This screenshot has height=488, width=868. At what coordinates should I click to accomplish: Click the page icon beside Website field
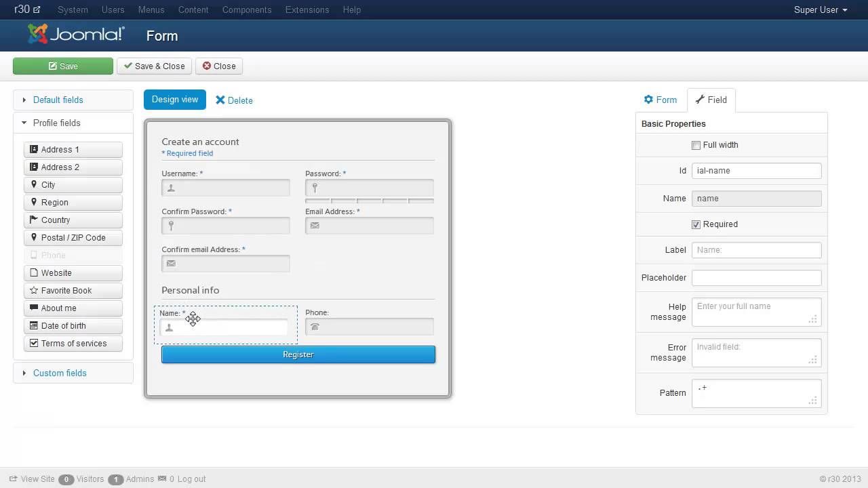(x=34, y=272)
